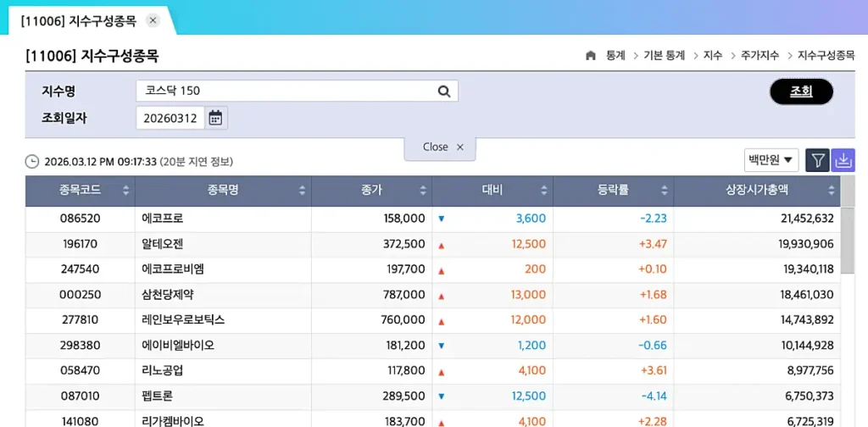Sort by the 대비 column
Viewport: 868px width, 427px height.
pyautogui.click(x=543, y=191)
